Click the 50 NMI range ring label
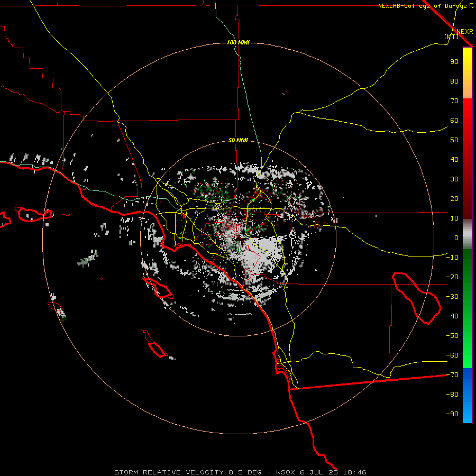 tap(238, 140)
